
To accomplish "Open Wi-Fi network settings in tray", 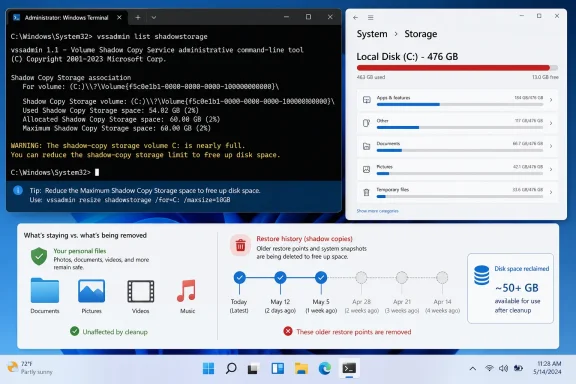I will coord(489,368).
